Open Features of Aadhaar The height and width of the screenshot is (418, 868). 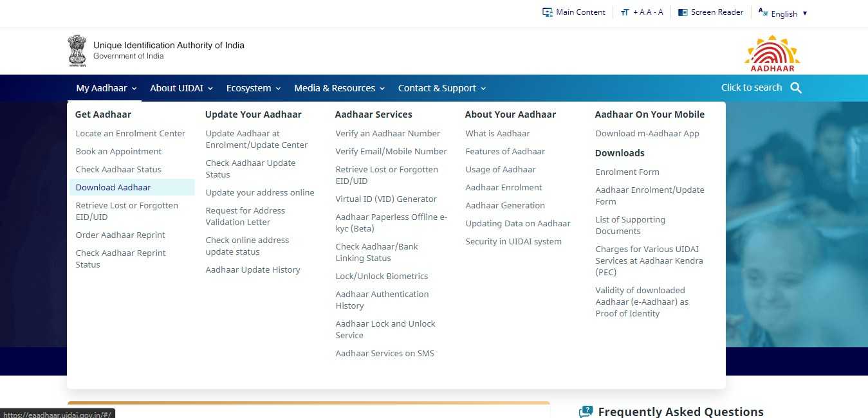pyautogui.click(x=505, y=151)
